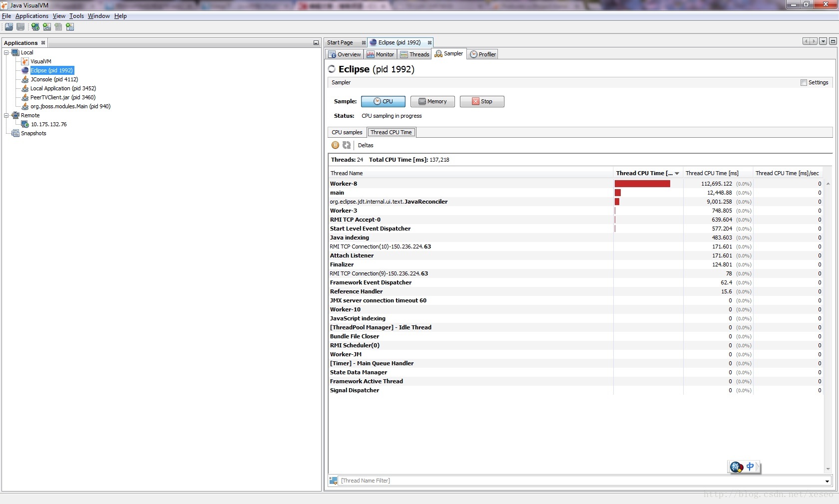The width and height of the screenshot is (839, 504).
Task: Click the PeerTVClient.jar Java cup icon
Action: [x=25, y=97]
